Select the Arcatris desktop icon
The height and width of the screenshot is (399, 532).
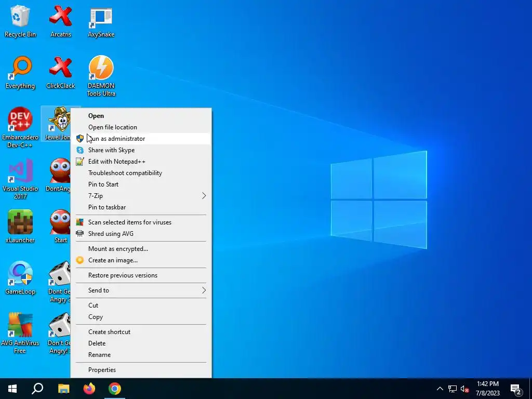[61, 22]
